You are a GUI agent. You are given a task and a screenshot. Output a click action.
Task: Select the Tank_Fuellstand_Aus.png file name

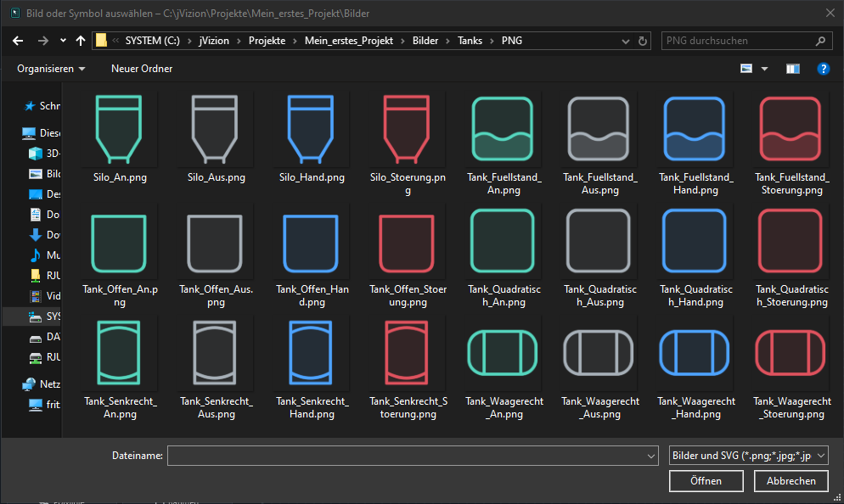(600, 183)
